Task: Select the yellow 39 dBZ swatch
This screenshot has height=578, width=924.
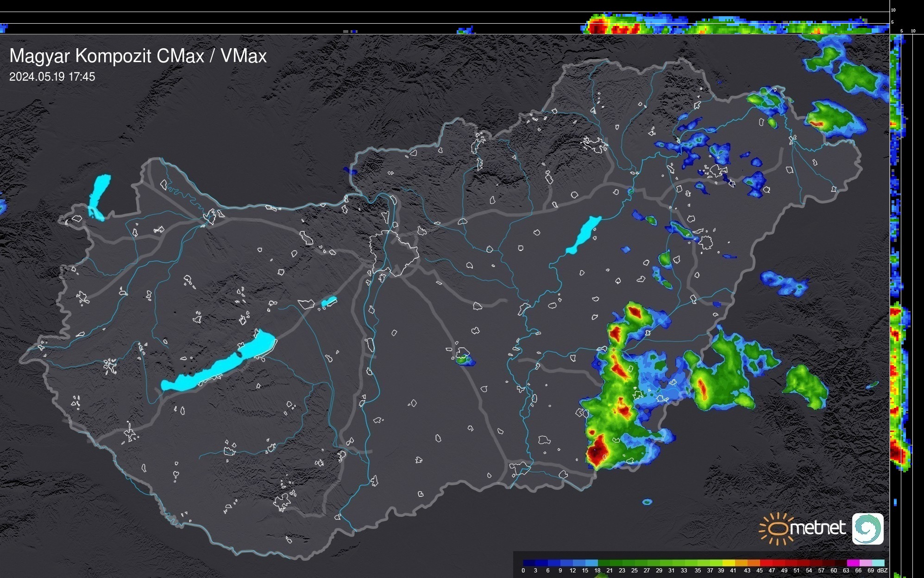Action: pyautogui.click(x=729, y=563)
